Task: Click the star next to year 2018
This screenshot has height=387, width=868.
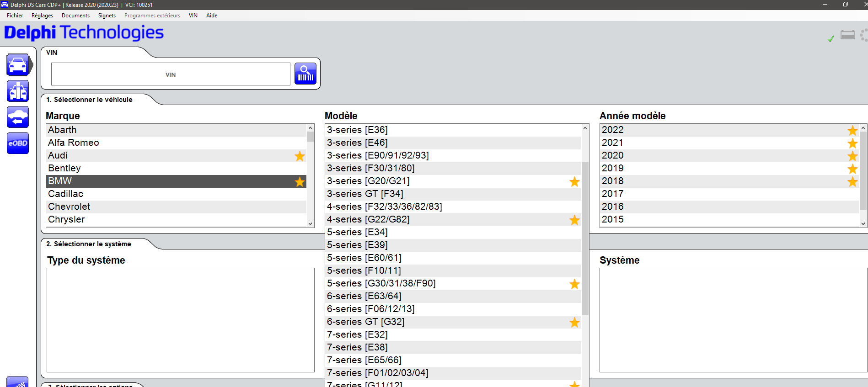Action: tap(852, 181)
